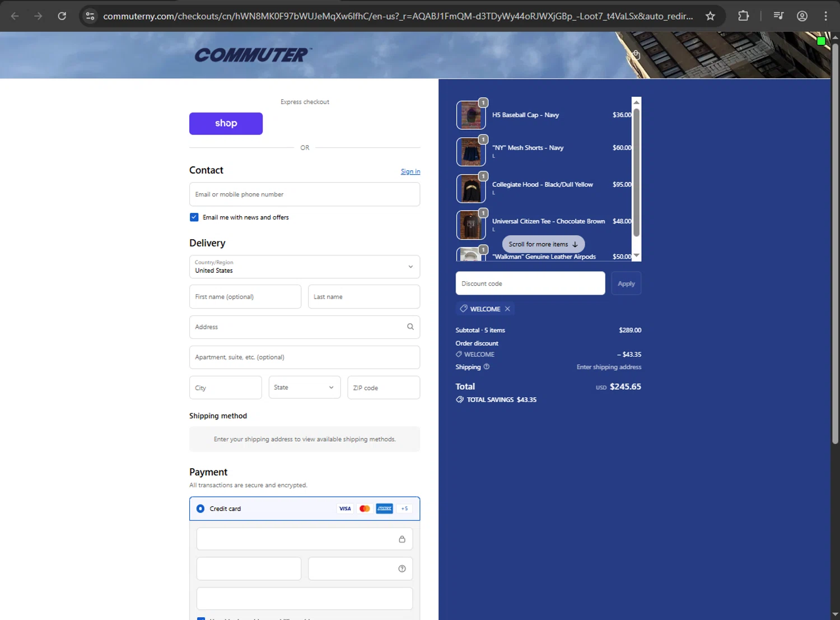Viewport: 840px width, 620px height.
Task: Open the browser extensions menu
Action: click(743, 16)
